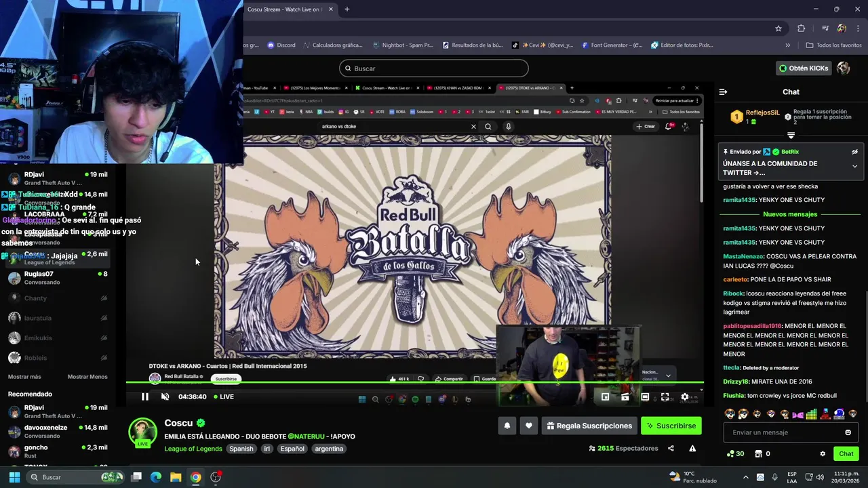
Task: Open Editor de fotos Pixlr bookmark
Action: [x=682, y=45]
